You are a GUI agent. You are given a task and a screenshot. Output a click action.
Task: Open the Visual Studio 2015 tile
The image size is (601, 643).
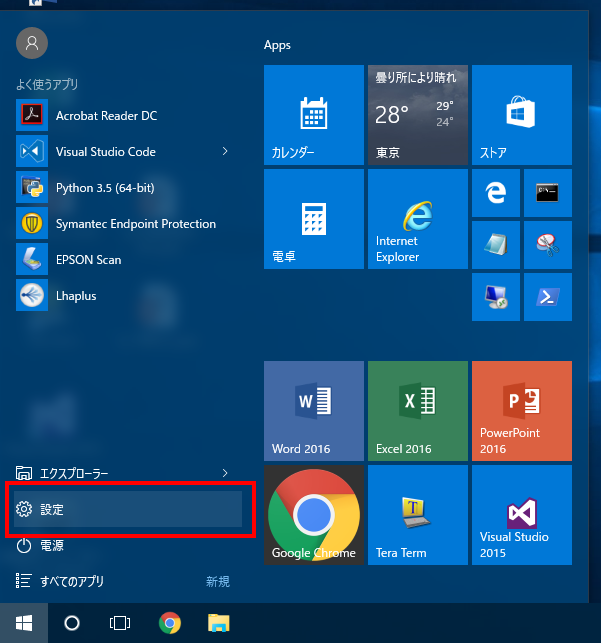[522, 515]
